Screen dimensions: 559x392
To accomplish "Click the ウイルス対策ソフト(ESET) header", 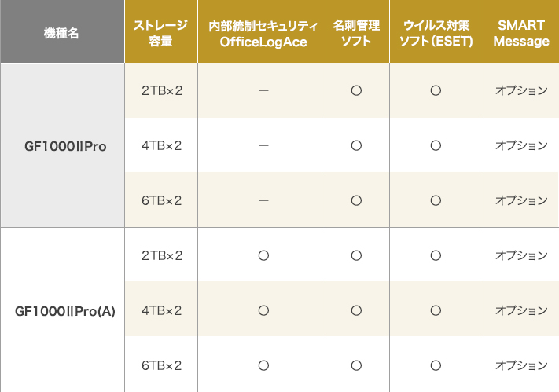I will tap(435, 34).
